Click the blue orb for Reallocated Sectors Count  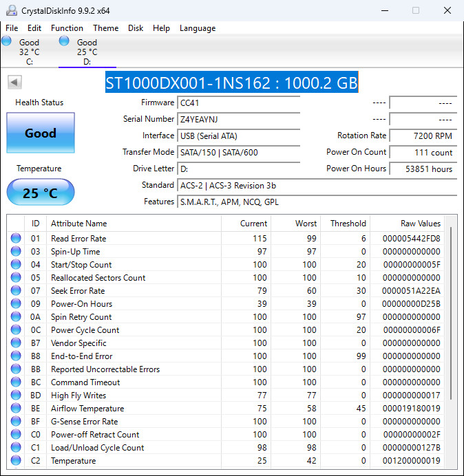point(16,277)
